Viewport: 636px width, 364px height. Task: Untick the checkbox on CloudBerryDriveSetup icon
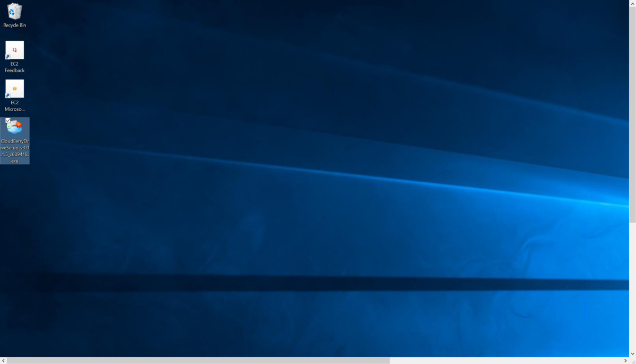(x=8, y=121)
